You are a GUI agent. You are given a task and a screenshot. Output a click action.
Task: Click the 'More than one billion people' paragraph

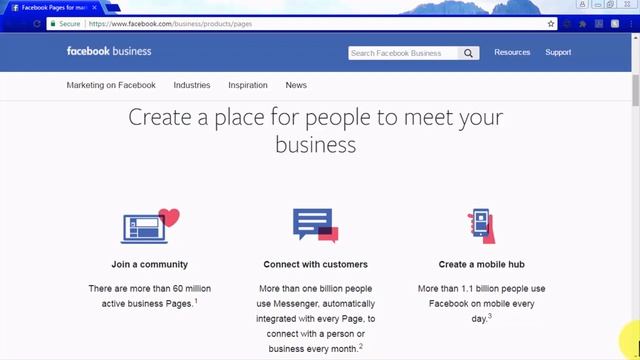coord(316,318)
